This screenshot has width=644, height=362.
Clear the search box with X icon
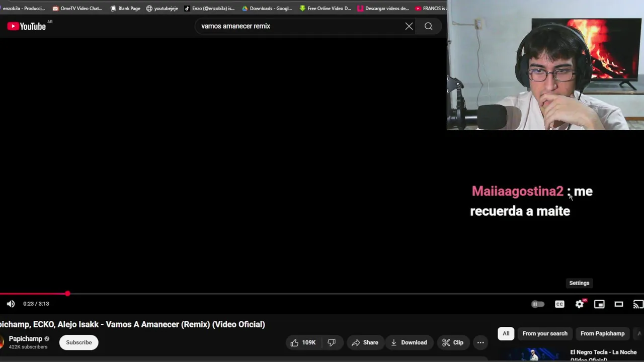409,26
